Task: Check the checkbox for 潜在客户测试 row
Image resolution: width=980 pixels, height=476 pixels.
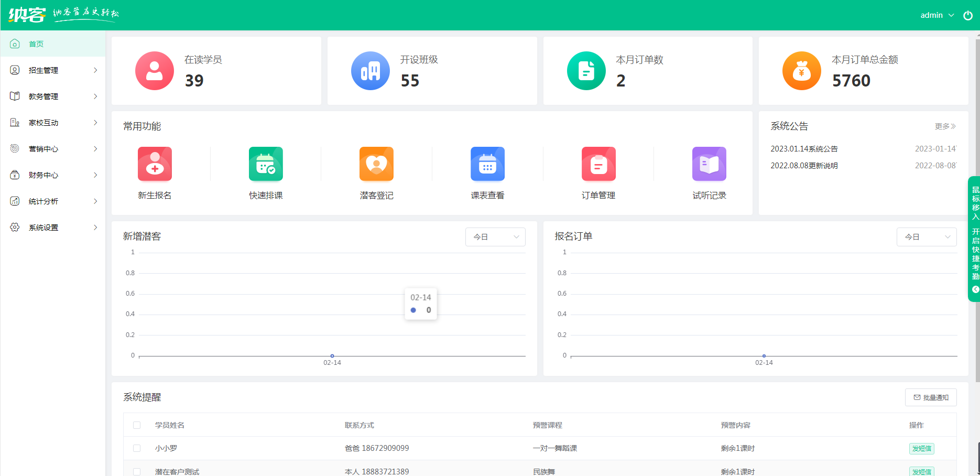Action: click(137, 471)
